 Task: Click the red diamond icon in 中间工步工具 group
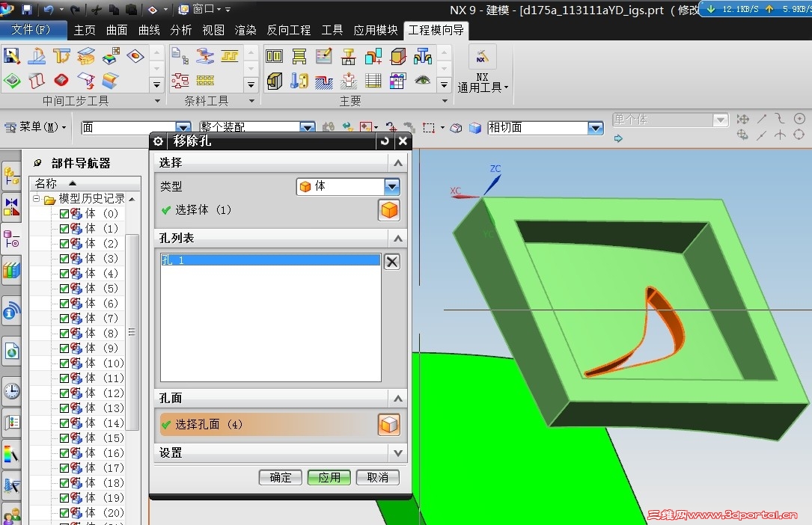[61, 80]
